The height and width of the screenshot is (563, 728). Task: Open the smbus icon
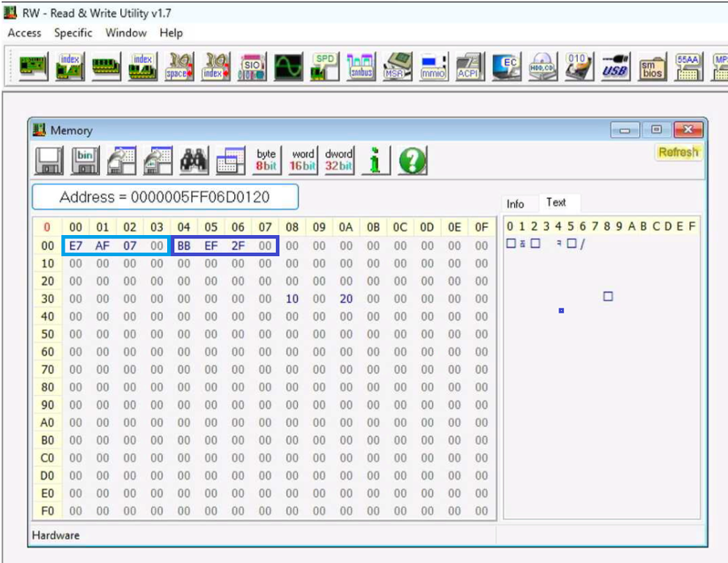point(362,66)
